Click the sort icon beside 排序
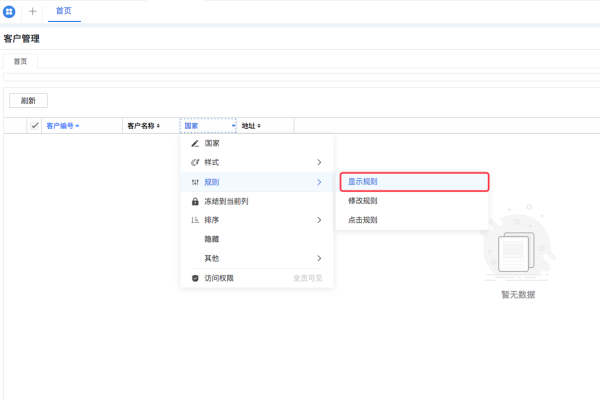Screen dimensions: 600x400 pyautogui.click(x=195, y=220)
